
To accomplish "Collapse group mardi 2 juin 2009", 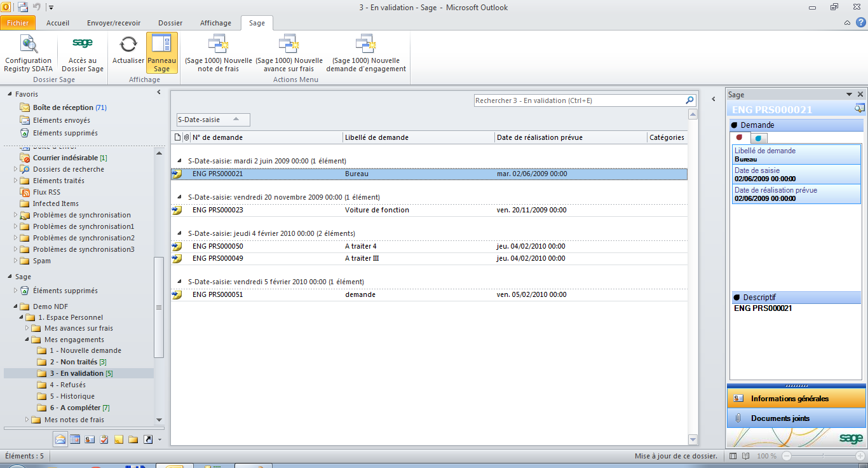I will point(179,161).
